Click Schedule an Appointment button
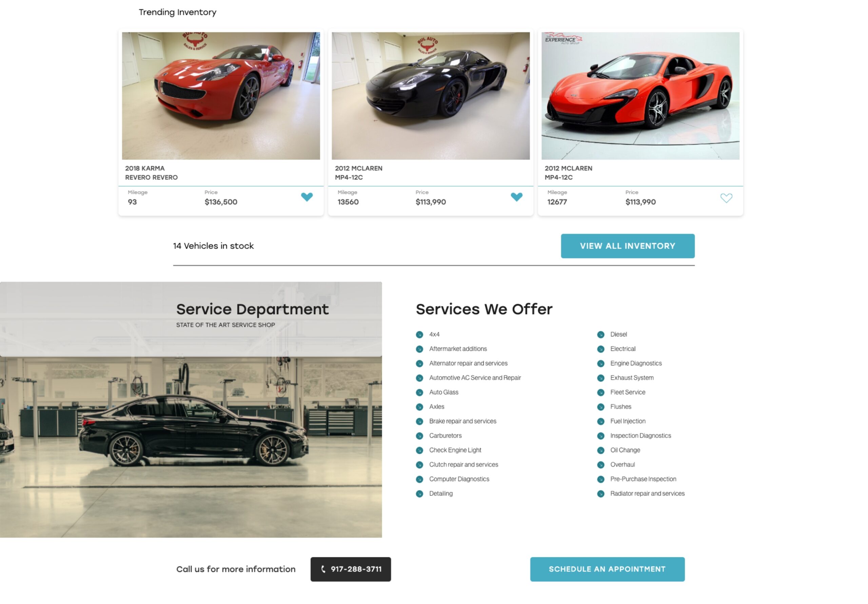Image resolution: width=868 pixels, height=604 pixels. coord(607,569)
